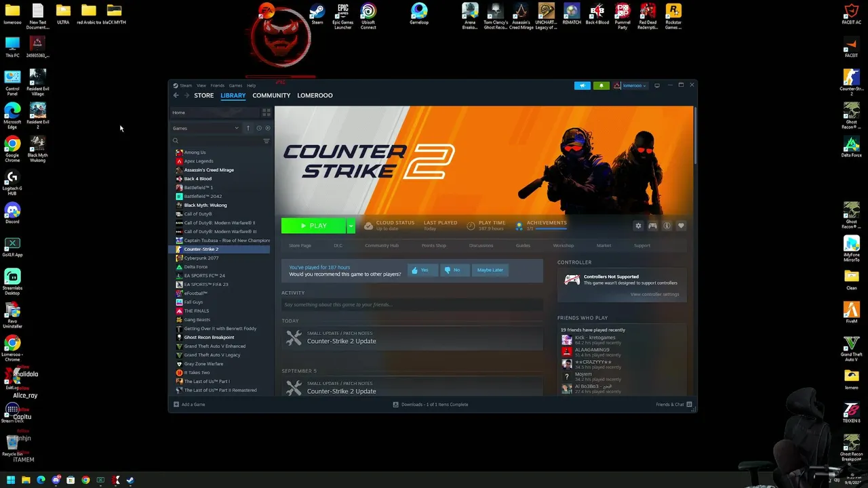Select the LIBRARY tab

coord(233,96)
